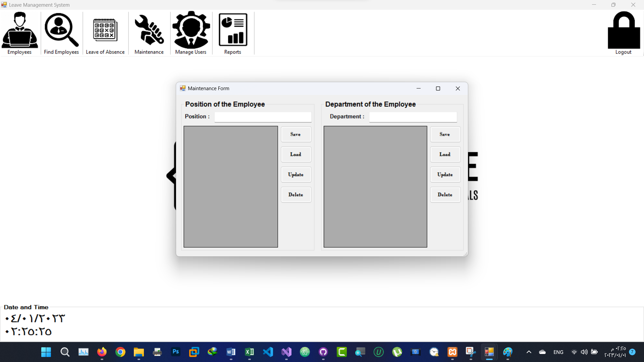The width and height of the screenshot is (644, 362).
Task: Update the selected department
Action: click(x=445, y=175)
